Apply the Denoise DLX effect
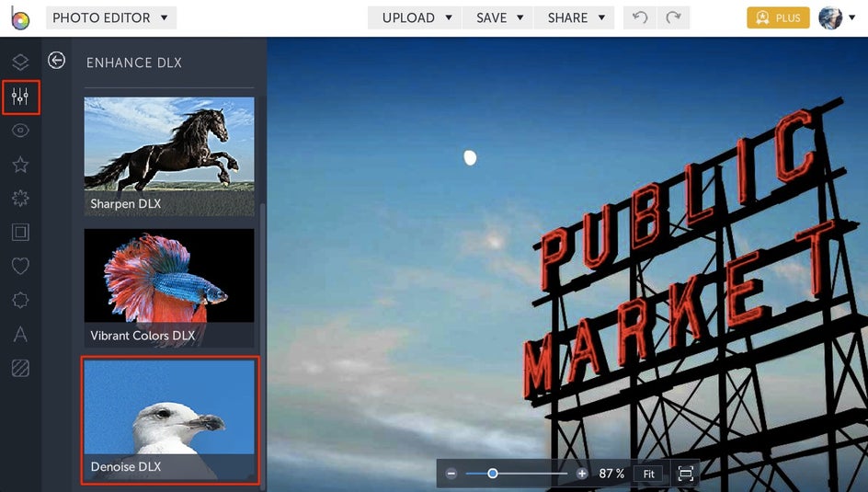 (x=170, y=420)
